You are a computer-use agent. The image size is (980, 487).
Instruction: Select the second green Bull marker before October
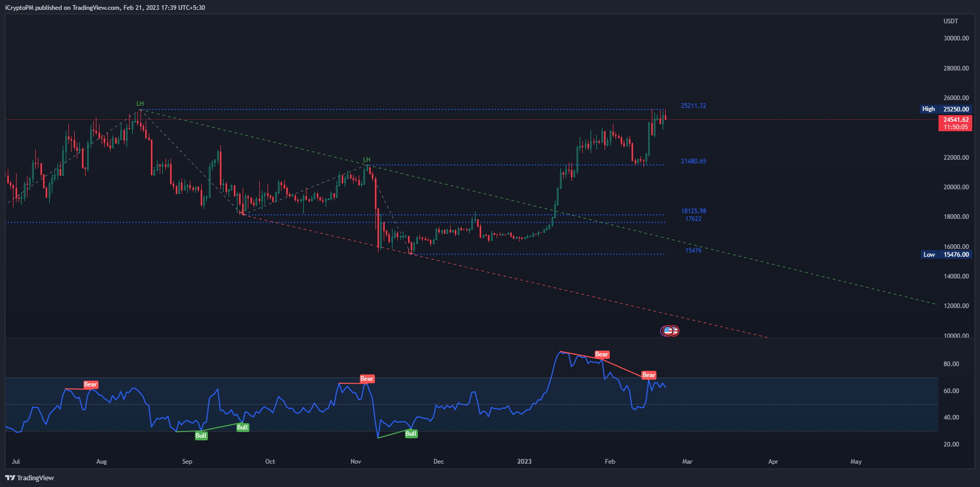tap(242, 427)
